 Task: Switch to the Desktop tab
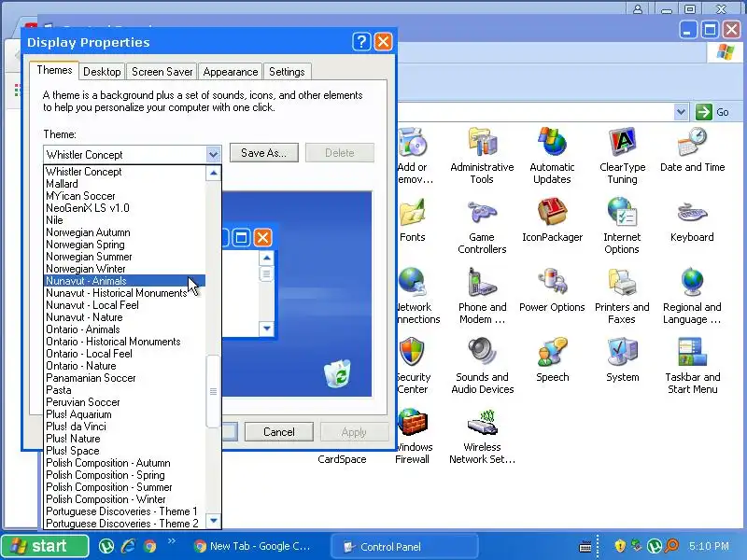pyautogui.click(x=102, y=72)
